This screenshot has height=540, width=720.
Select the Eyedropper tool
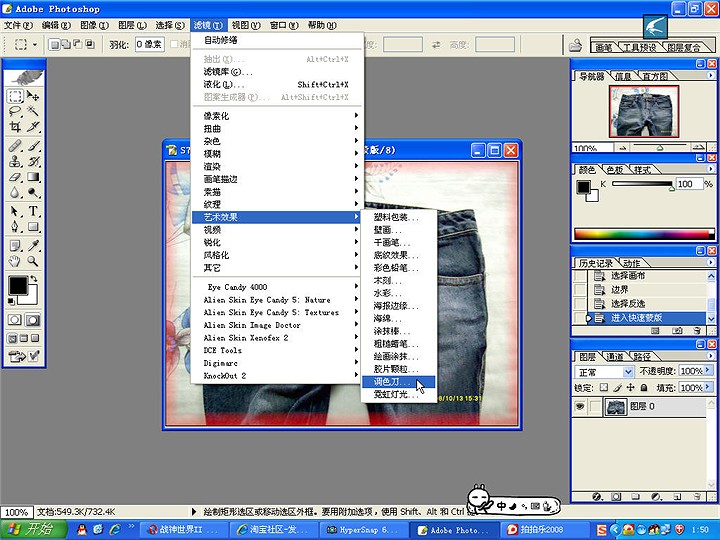[x=33, y=246]
